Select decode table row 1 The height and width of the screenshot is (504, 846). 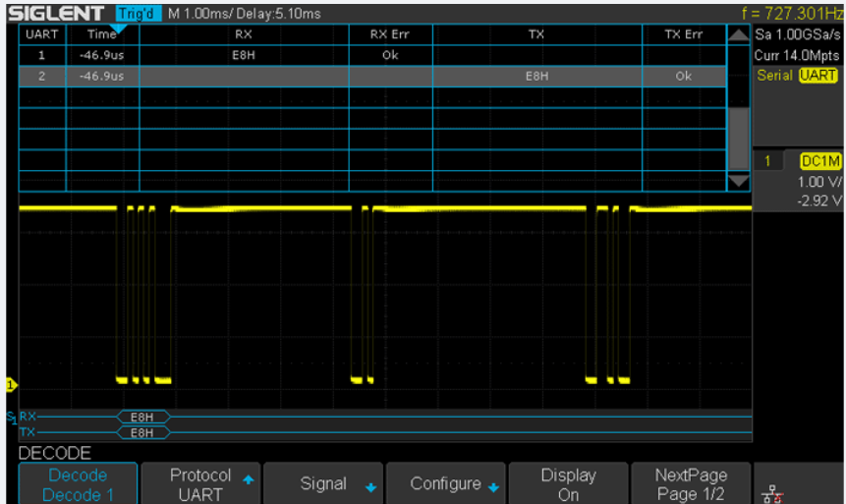click(372, 55)
